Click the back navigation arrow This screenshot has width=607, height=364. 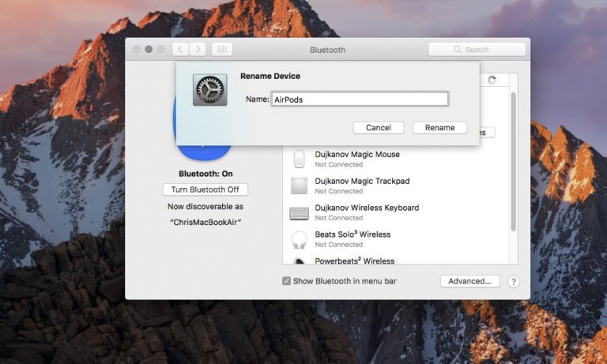180,49
